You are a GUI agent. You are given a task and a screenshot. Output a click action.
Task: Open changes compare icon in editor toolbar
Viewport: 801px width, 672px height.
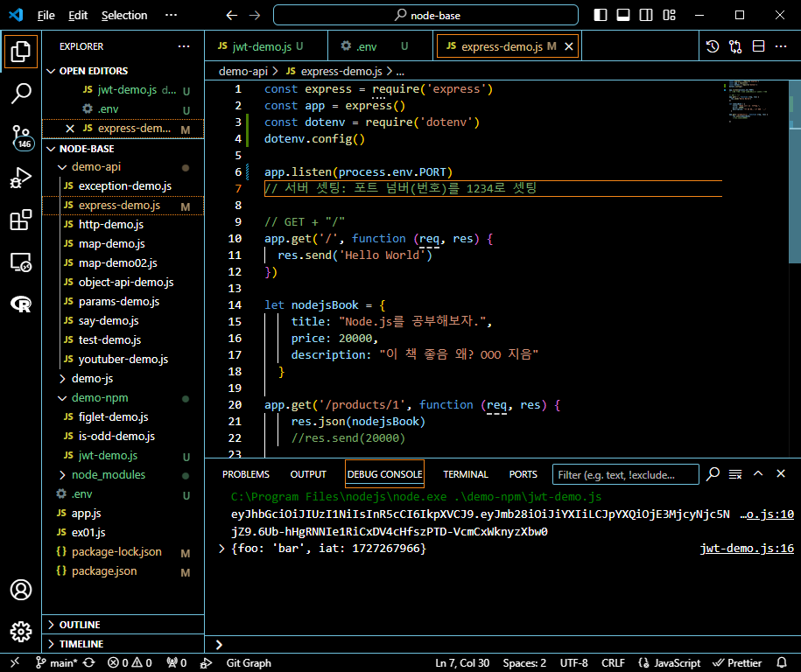(735, 46)
